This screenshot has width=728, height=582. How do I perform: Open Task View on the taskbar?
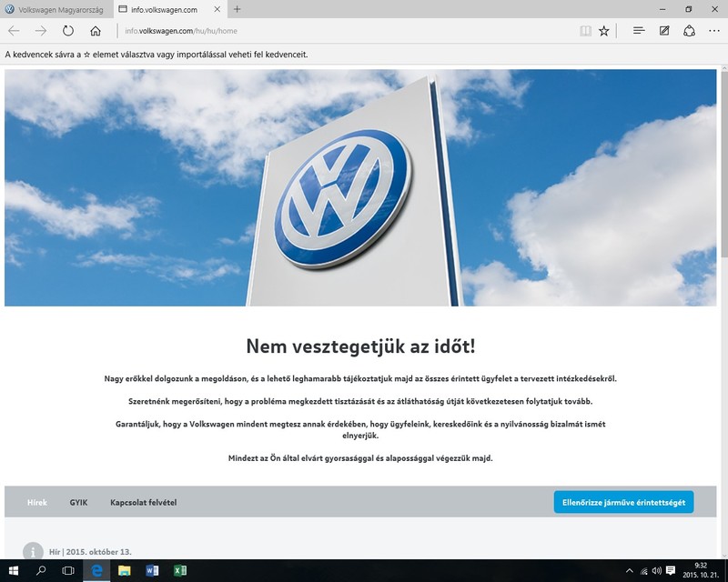click(68, 570)
